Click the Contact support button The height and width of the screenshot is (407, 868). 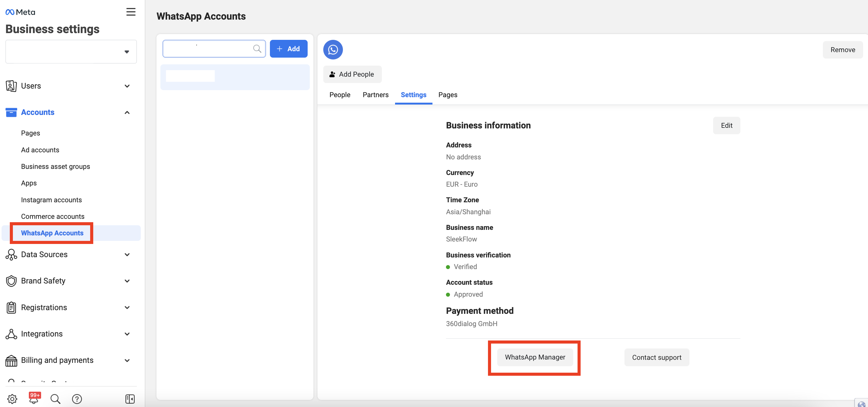[x=656, y=358]
